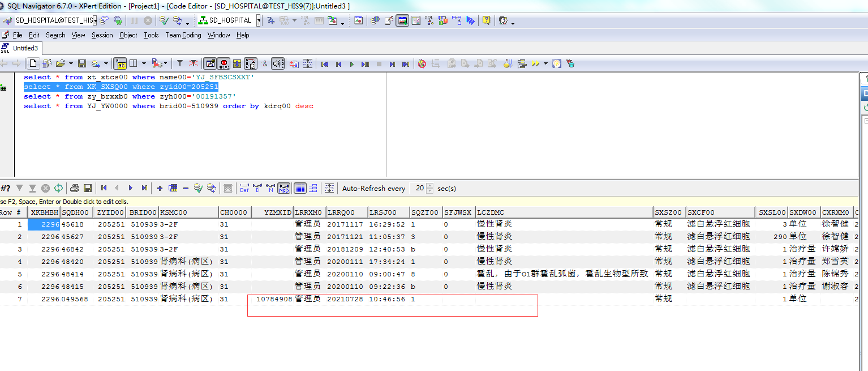Open the Object menu
This screenshot has height=371, width=868.
point(128,35)
